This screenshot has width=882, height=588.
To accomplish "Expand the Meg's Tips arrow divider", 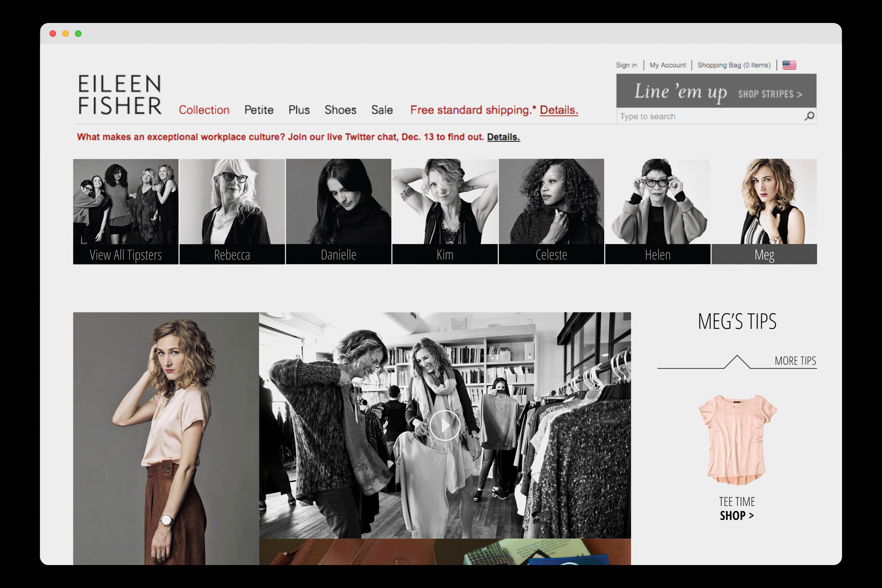I will click(x=737, y=362).
